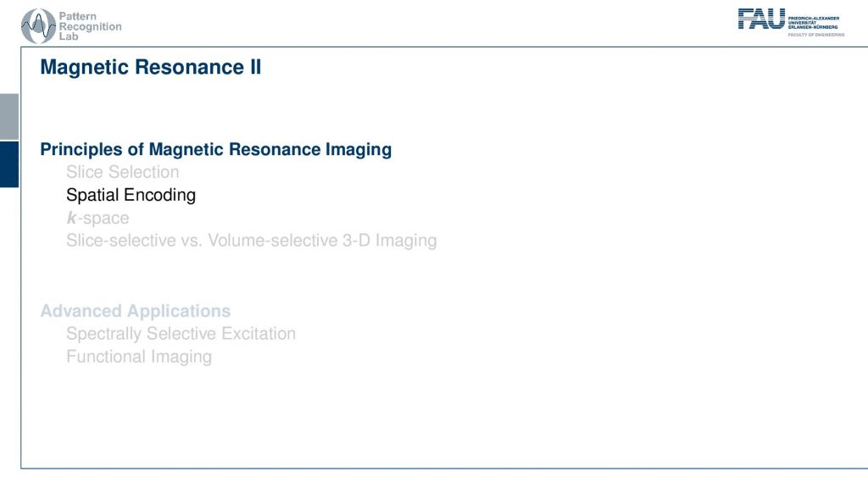The width and height of the screenshot is (868, 488).
Task: Select the dark blue sidebar section marker
Action: (x=8, y=164)
